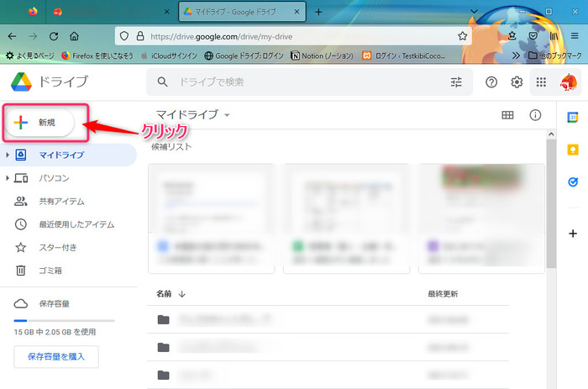Switch to the pinned Firefox tab

click(33, 12)
